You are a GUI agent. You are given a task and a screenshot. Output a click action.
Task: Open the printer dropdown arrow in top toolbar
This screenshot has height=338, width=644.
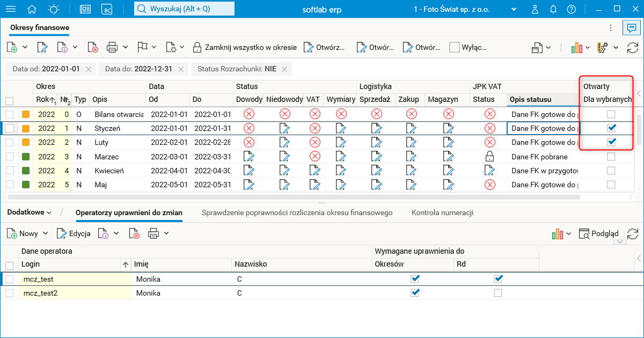(x=125, y=47)
